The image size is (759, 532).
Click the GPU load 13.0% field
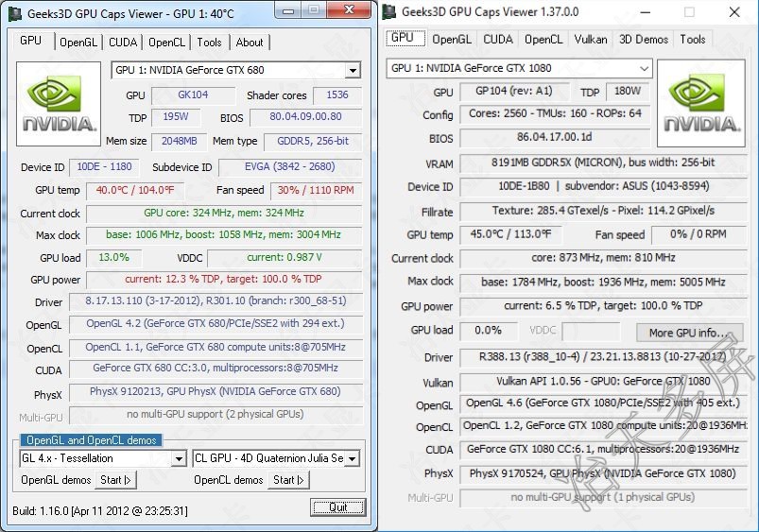point(113,258)
